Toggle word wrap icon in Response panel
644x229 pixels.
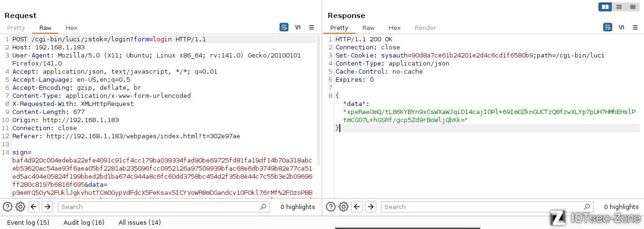tap(607, 27)
